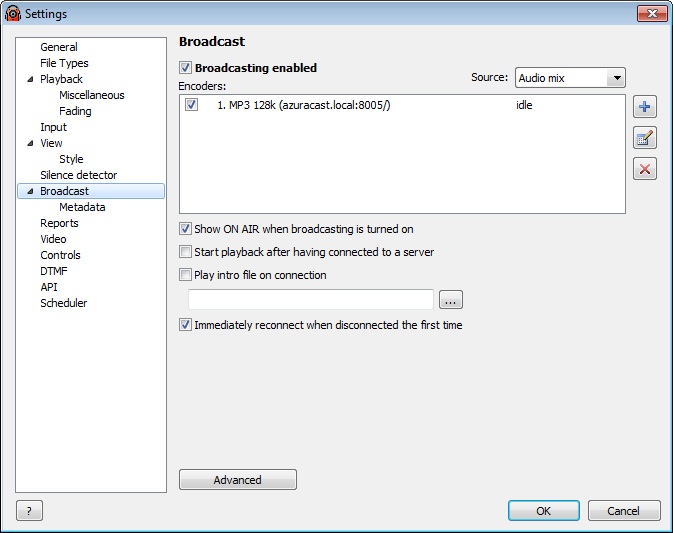Confirm settings with OK

tap(544, 511)
